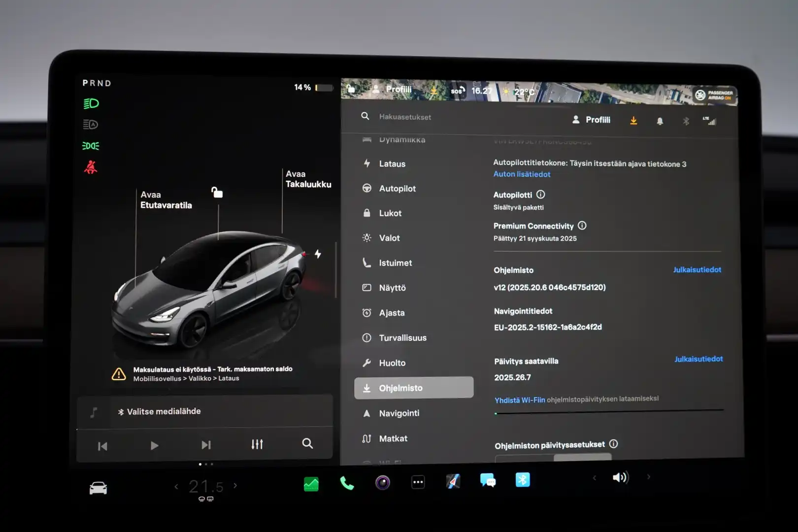Tap the red seatbelt warning indicator
798x532 pixels.
point(91,167)
